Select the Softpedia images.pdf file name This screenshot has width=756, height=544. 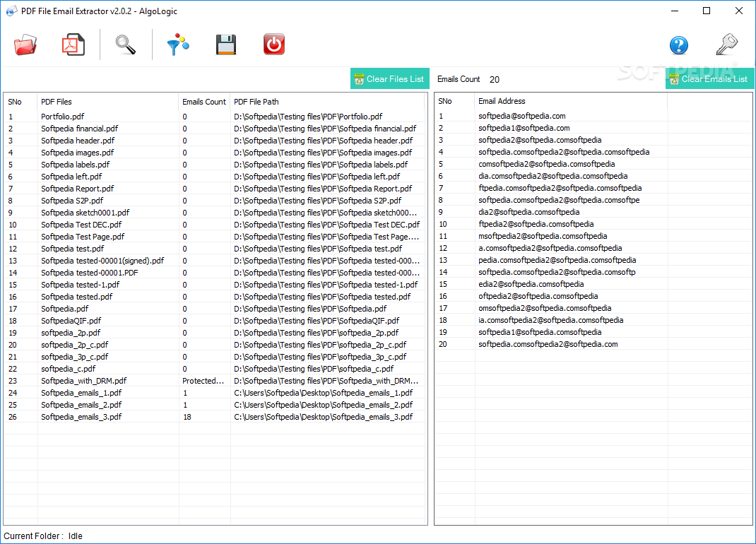pyautogui.click(x=78, y=153)
